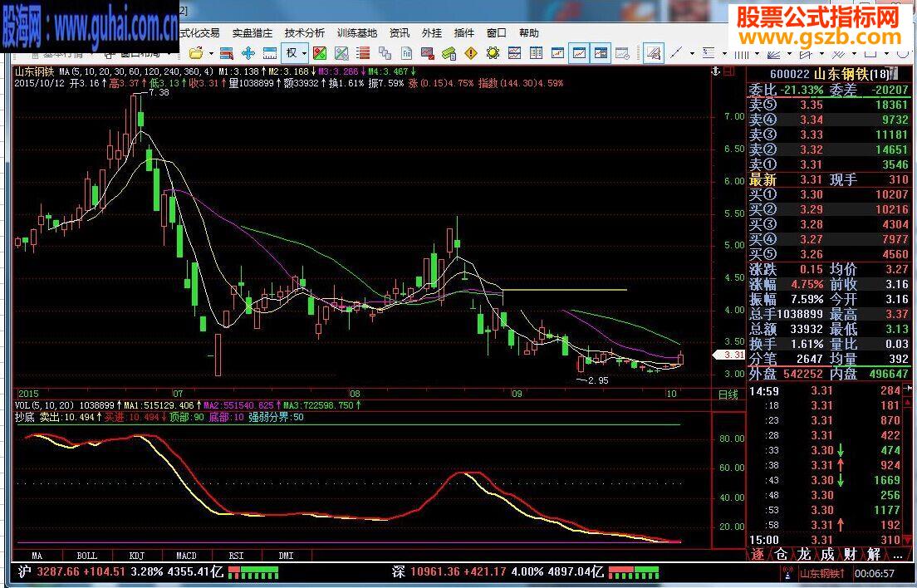Click the 日线 period button

(x=727, y=394)
